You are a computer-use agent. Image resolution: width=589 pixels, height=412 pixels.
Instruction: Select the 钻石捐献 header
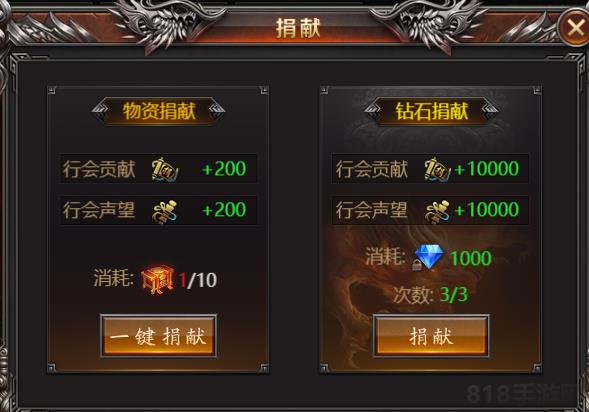[x=431, y=111]
